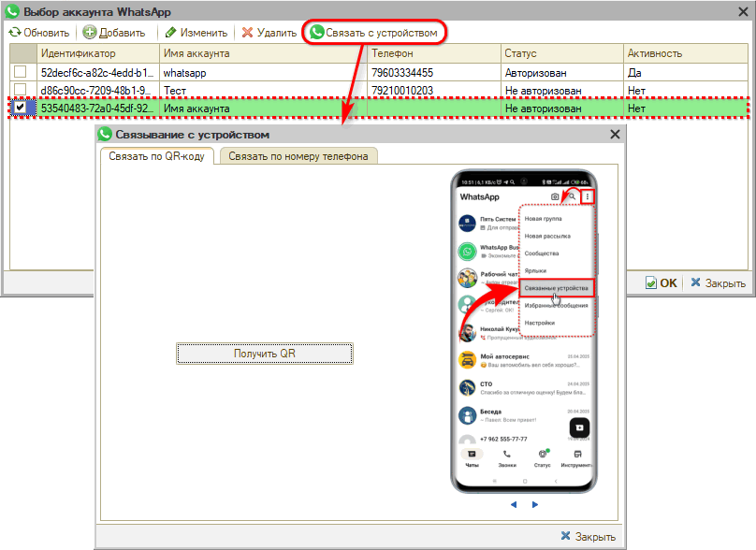The width and height of the screenshot is (756, 550).
Task: Show previous instruction slide with left arrow
Action: pyautogui.click(x=514, y=505)
